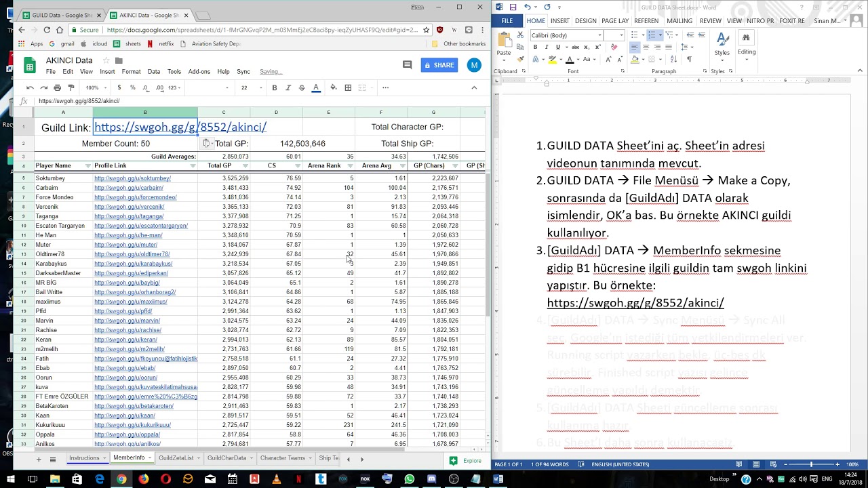Image resolution: width=868 pixels, height=488 pixels.
Task: Toggle Bold in Word ribbon
Action: pos(535,47)
